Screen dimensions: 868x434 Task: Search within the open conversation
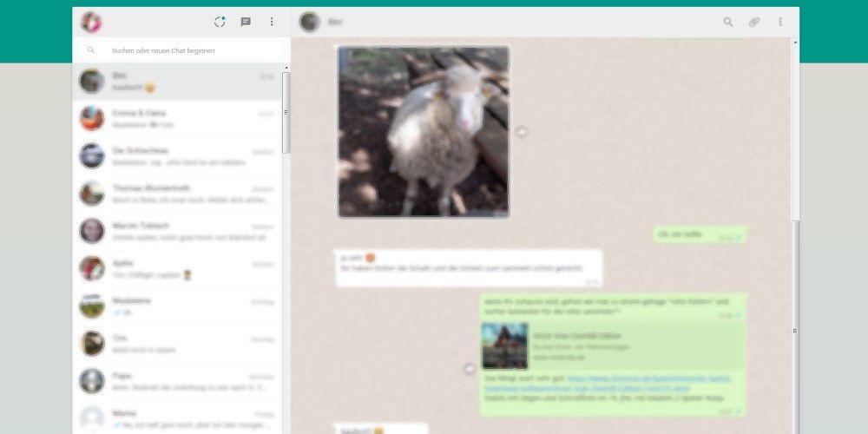[x=728, y=23]
